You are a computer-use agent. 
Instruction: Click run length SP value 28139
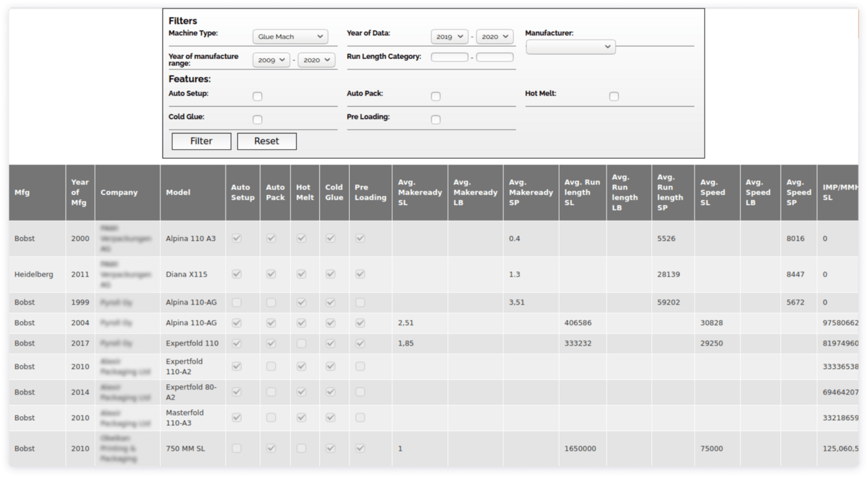(669, 275)
